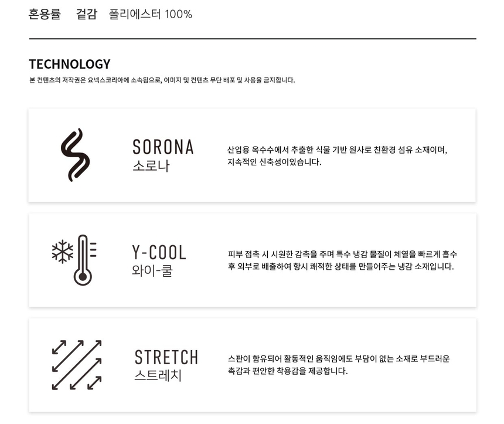Click the Korean label 소로나
Viewport: 504px width, 424px height.
pos(151,166)
